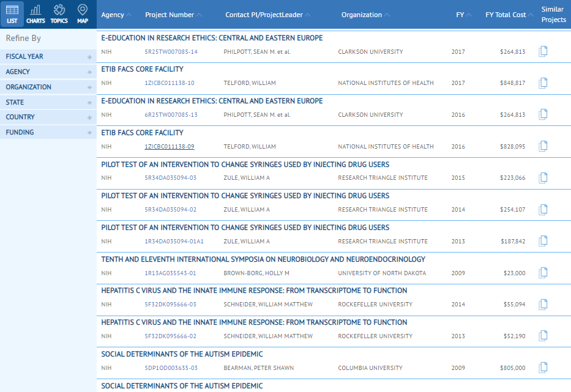This screenshot has height=392, width=571.
Task: Open project number 1R34DA035094-01A1 link
Action: click(x=174, y=242)
